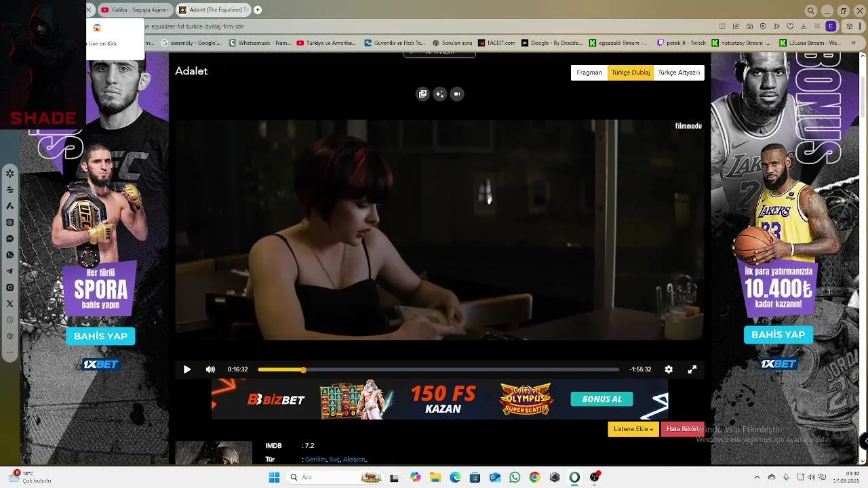
Task: Switch to the Galiba - Sagopa Kajmer tab
Action: pos(135,10)
